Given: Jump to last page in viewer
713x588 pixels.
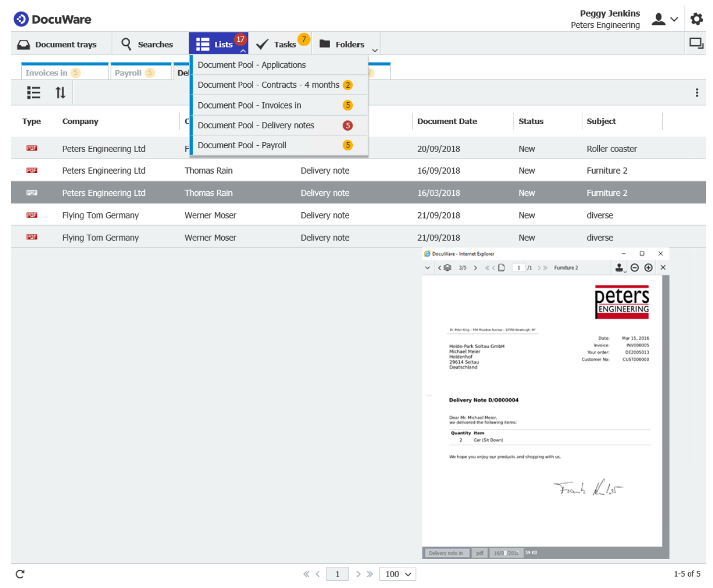Looking at the screenshot, I should [x=545, y=268].
